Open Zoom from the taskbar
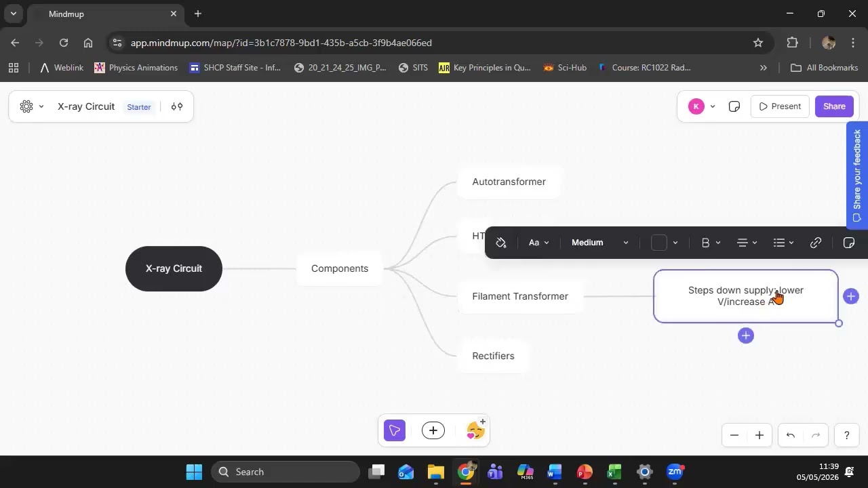This screenshot has width=868, height=488. [x=674, y=472]
